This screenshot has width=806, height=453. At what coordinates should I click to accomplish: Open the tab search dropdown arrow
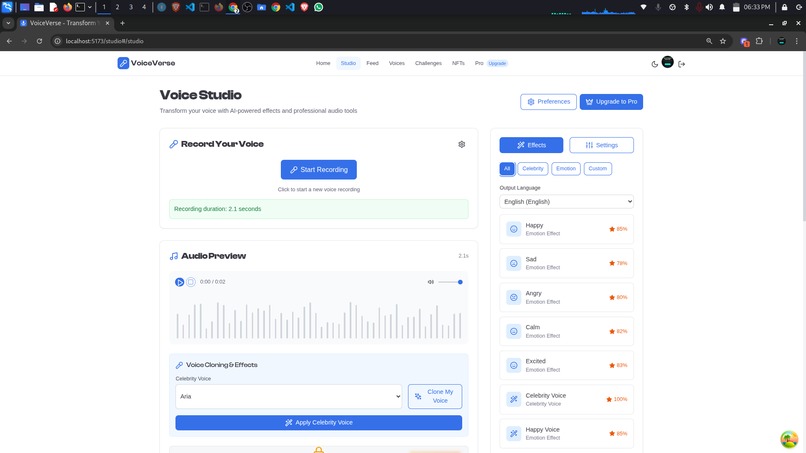tap(8, 23)
